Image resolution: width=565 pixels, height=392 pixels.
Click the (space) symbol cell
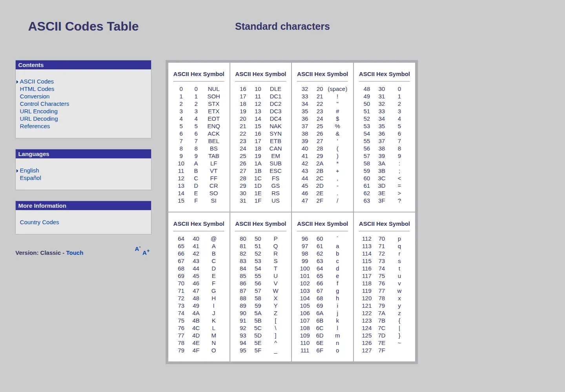click(337, 89)
